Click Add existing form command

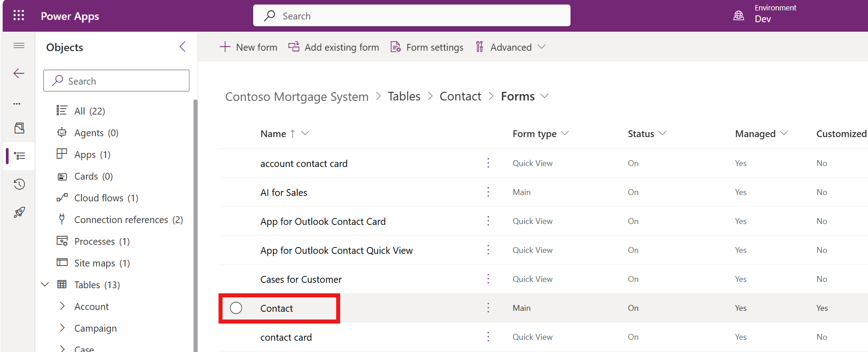(x=334, y=47)
